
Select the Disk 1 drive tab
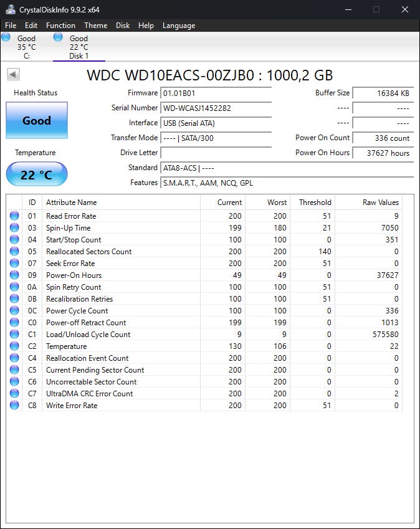tap(79, 47)
